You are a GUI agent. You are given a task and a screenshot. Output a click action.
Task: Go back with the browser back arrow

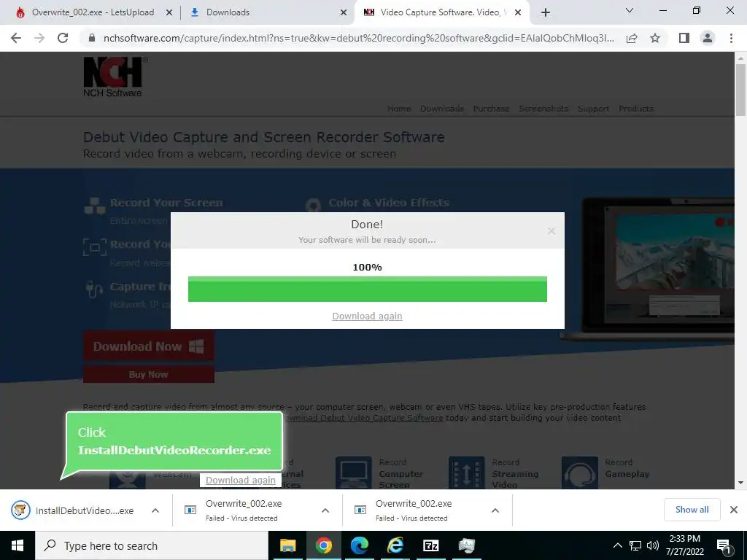[16, 38]
